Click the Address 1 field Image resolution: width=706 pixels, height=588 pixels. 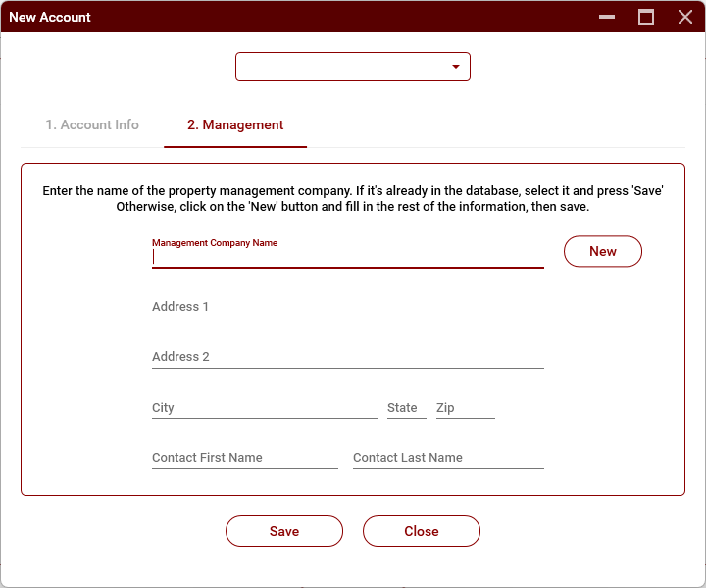347,307
